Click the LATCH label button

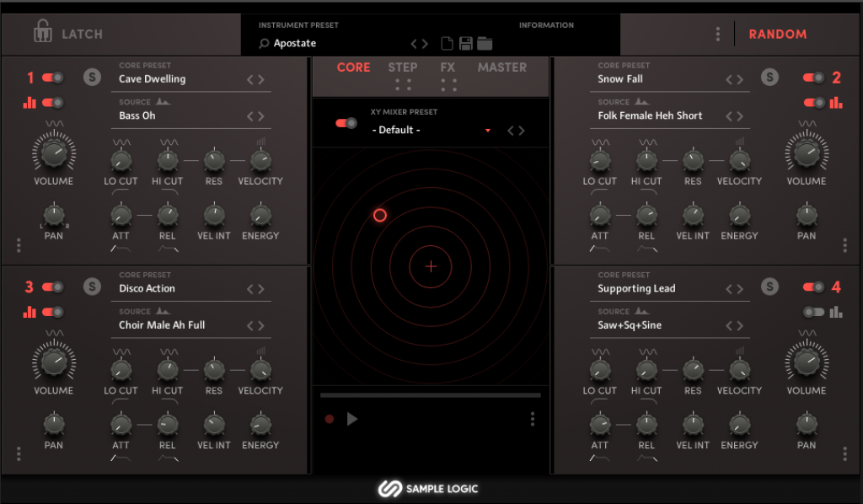[82, 34]
